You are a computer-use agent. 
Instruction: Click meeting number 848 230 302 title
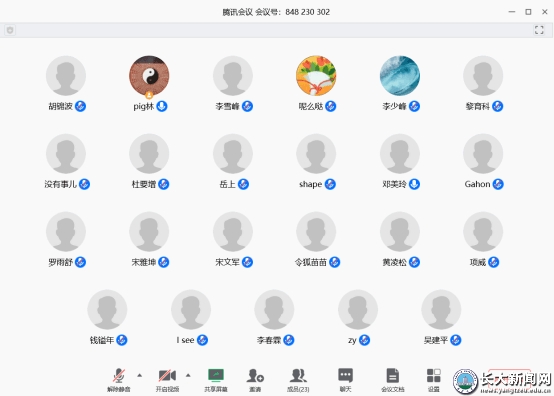pos(276,12)
